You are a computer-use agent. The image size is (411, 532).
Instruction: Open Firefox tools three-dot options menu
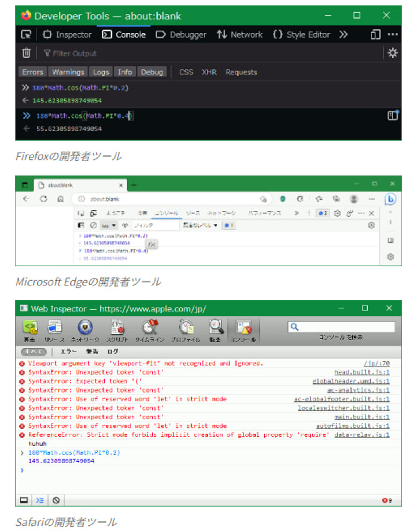pos(392,34)
